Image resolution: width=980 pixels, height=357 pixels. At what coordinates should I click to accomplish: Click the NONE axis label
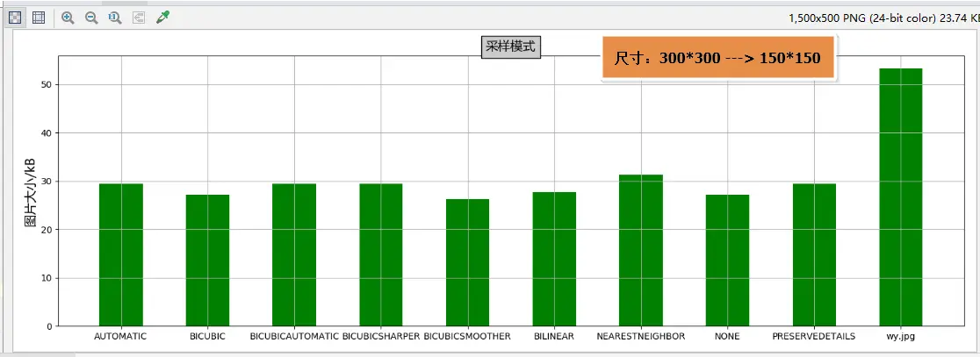[727, 336]
